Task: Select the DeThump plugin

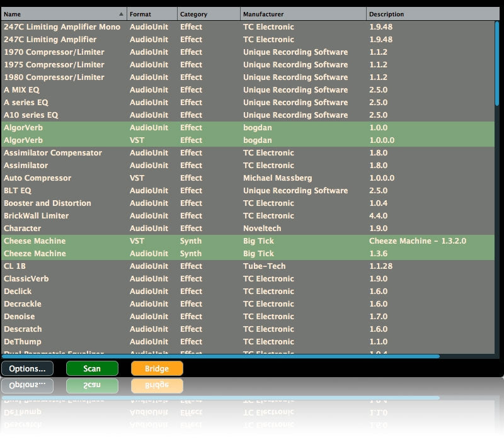Action: [248, 342]
